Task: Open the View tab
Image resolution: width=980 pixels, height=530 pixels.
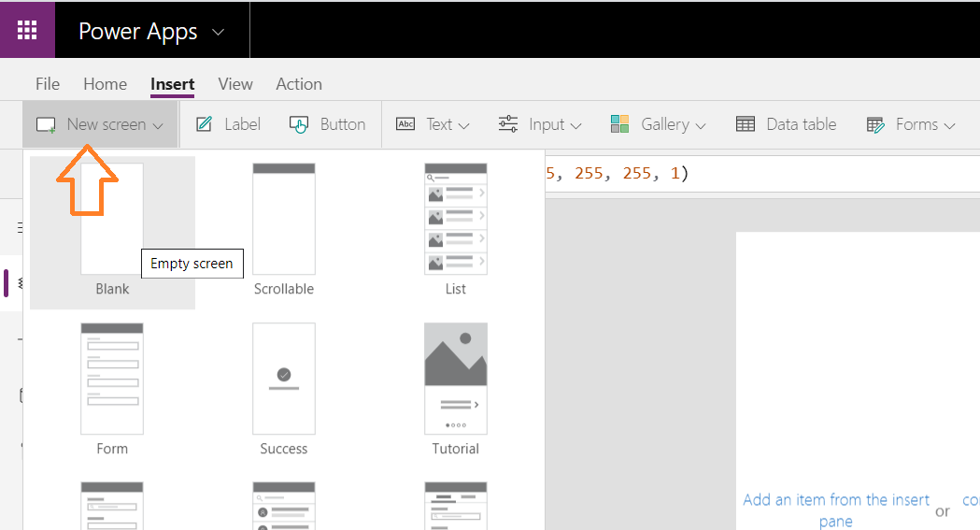Action: (x=235, y=84)
